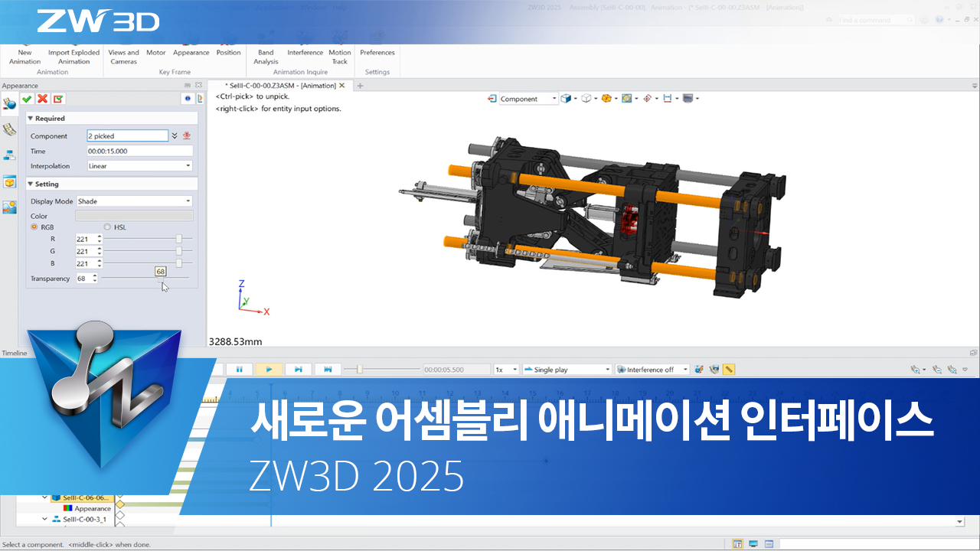
Task: Click the second icon right of Interference off
Action: point(714,369)
